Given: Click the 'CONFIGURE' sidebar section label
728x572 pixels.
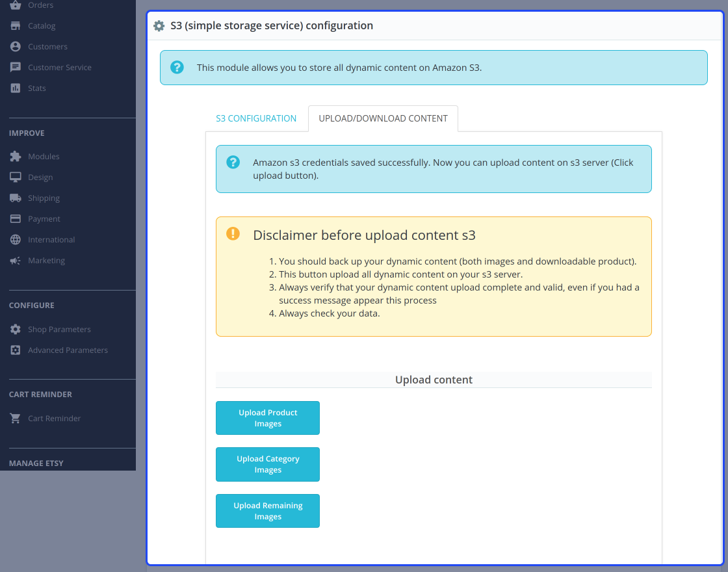Looking at the screenshot, I should click(32, 305).
